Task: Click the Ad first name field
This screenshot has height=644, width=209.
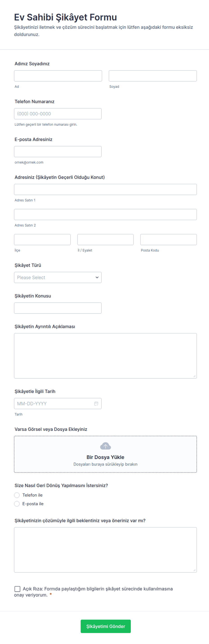Action: (x=58, y=76)
